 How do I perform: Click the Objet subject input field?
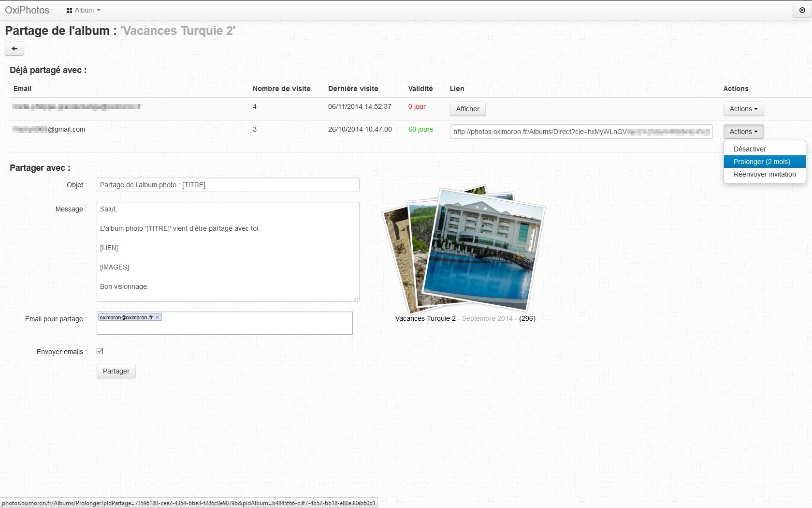coord(228,185)
